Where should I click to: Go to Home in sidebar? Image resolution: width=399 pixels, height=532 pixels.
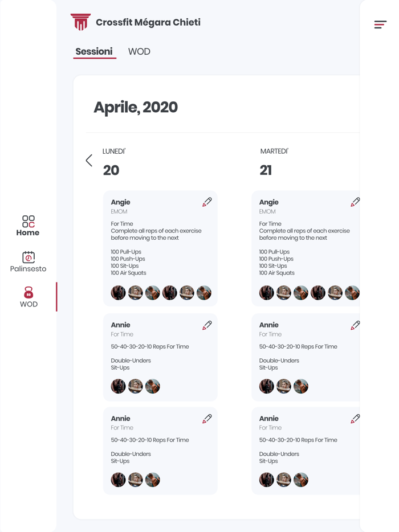tap(28, 226)
